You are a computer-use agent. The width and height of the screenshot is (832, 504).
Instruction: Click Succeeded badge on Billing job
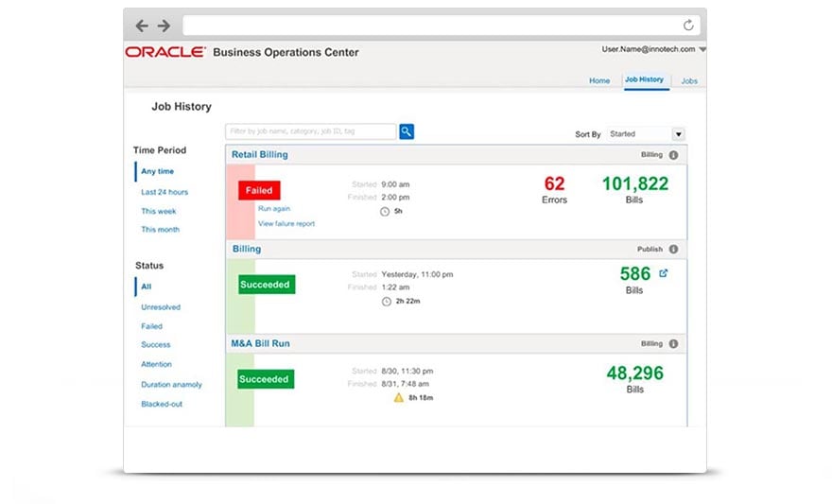pos(267,285)
